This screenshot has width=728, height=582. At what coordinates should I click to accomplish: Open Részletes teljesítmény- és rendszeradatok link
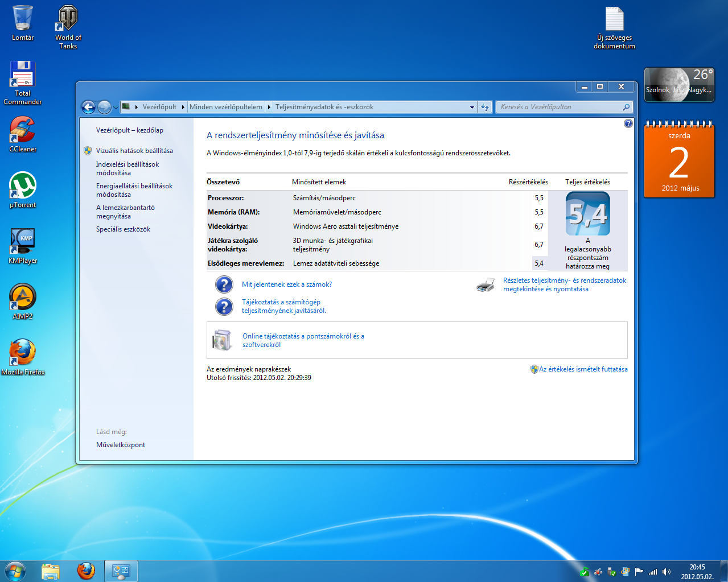tap(565, 284)
